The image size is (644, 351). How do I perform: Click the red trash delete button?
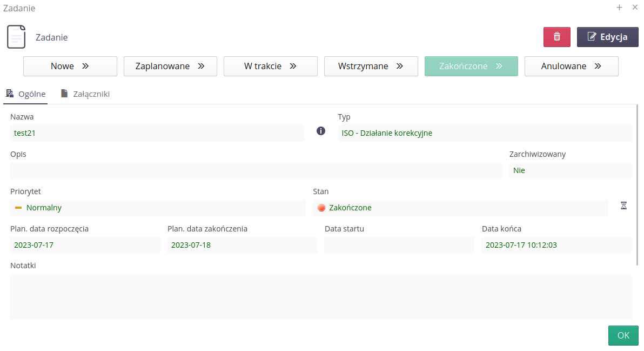(556, 37)
